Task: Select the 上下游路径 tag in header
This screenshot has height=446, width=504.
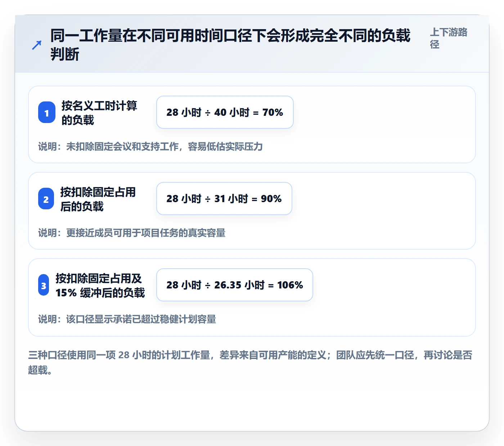Action: pyautogui.click(x=449, y=38)
